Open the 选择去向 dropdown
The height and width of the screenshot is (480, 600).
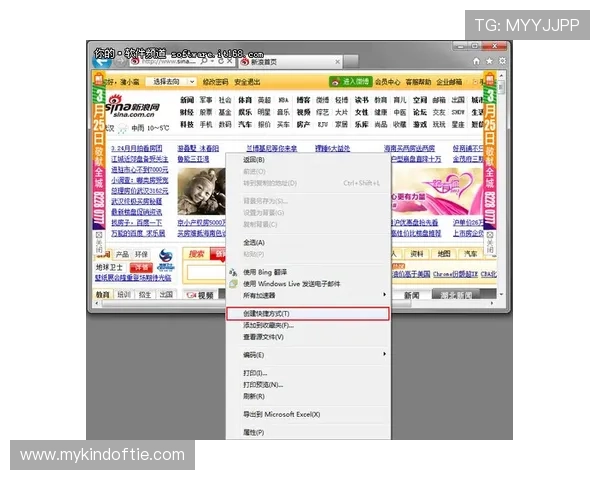tap(171, 82)
